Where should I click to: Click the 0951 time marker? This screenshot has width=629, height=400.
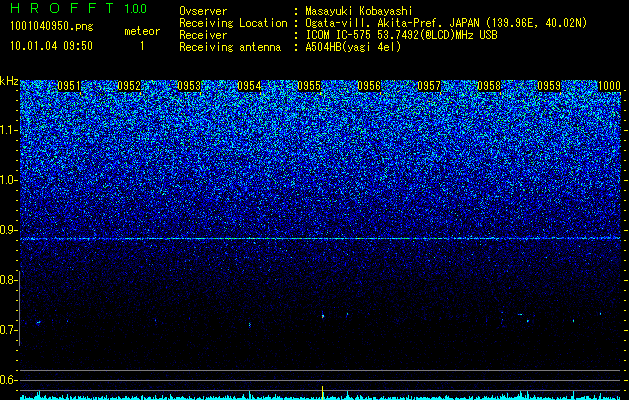click(x=69, y=86)
